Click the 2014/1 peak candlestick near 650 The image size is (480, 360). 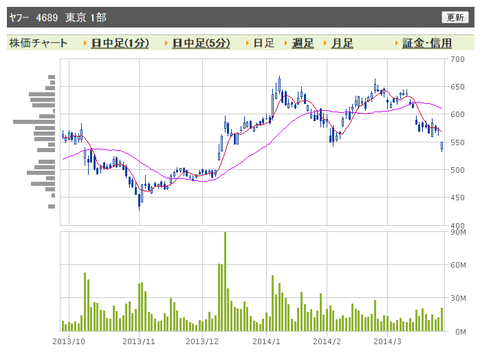[280, 85]
